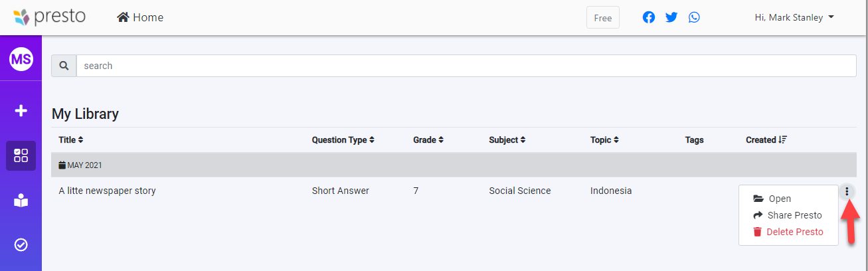Image resolution: width=868 pixels, height=271 pixels.
Task: Click the reading person sidebar icon
Action: point(21,201)
